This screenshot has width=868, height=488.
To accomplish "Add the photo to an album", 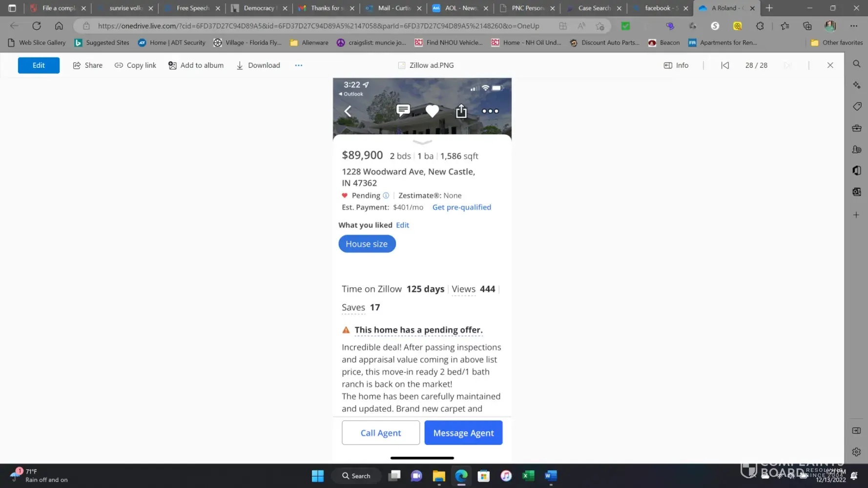I will pos(196,65).
